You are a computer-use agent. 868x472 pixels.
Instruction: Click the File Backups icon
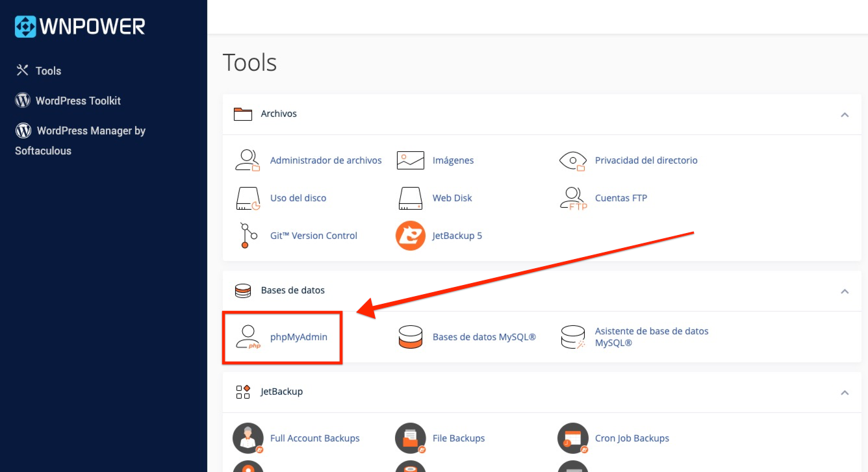point(411,439)
